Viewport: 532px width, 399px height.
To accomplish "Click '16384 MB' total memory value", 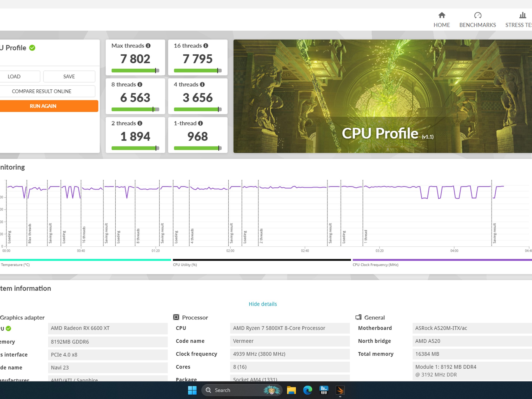I will tap(472, 354).
